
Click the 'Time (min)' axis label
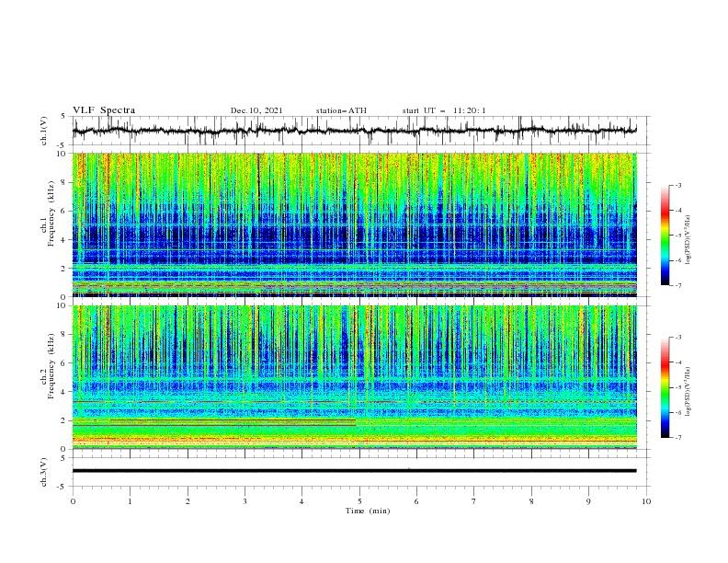coord(368,511)
